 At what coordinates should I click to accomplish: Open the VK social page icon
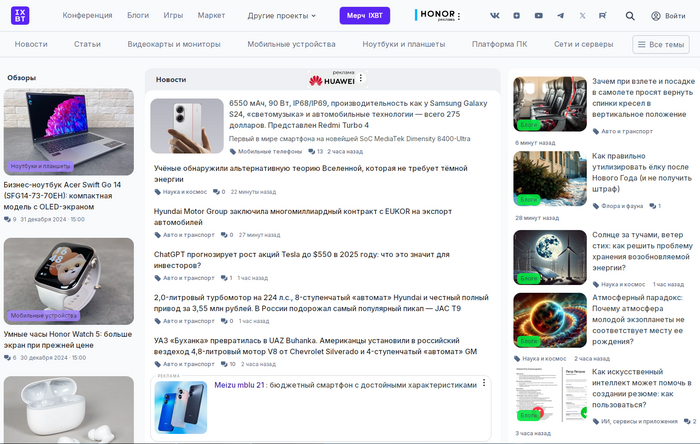pyautogui.click(x=495, y=16)
